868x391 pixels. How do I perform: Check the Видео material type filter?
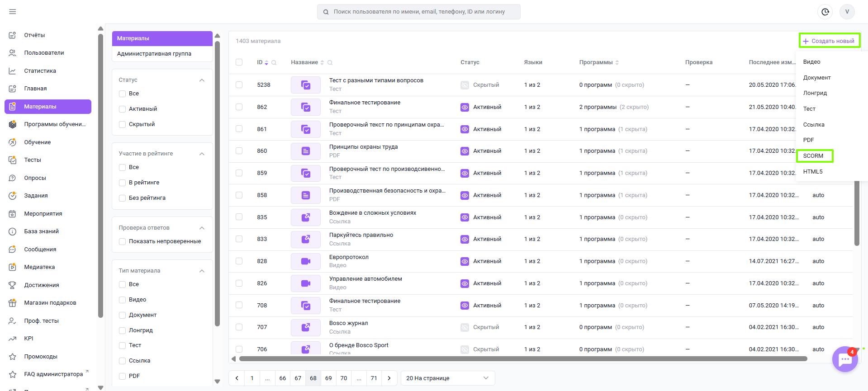(122, 300)
